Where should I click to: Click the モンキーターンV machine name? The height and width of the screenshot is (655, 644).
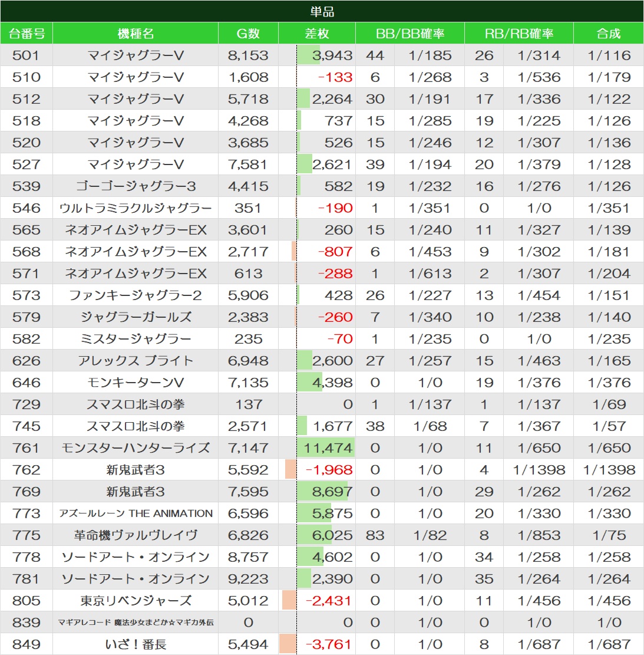tap(136, 383)
